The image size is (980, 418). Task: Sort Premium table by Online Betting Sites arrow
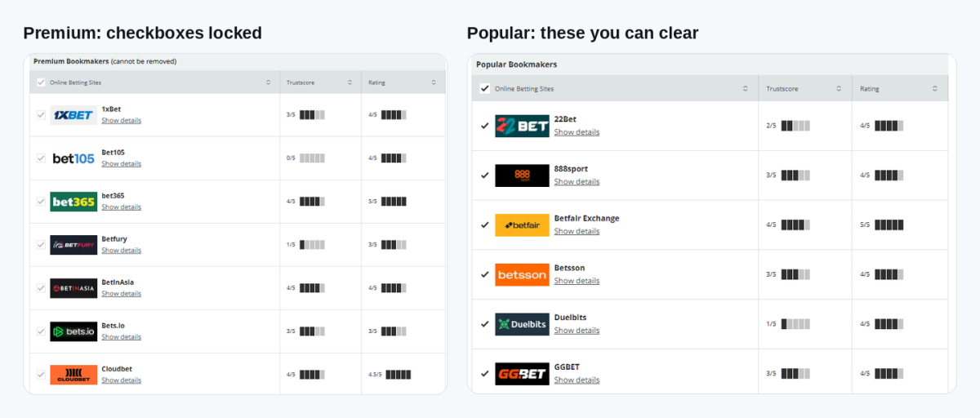click(x=269, y=82)
